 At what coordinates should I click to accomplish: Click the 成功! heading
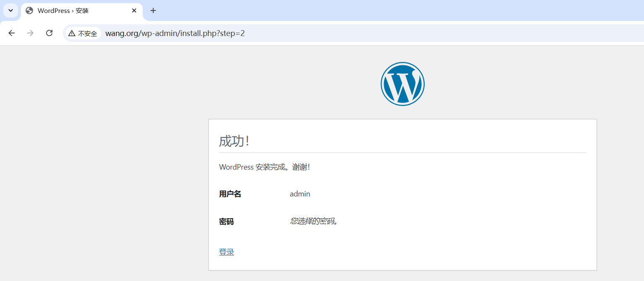coord(234,141)
